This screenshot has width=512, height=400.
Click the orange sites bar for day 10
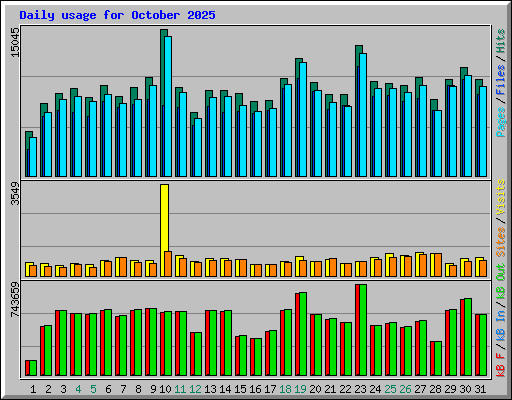point(168,264)
